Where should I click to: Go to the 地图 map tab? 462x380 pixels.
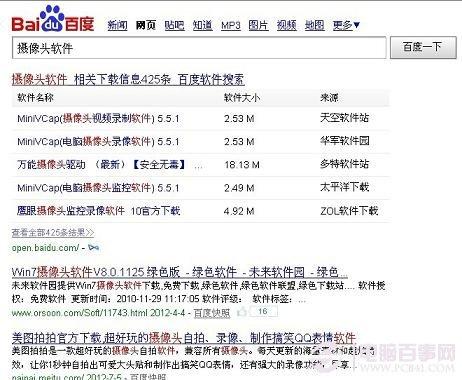click(314, 25)
